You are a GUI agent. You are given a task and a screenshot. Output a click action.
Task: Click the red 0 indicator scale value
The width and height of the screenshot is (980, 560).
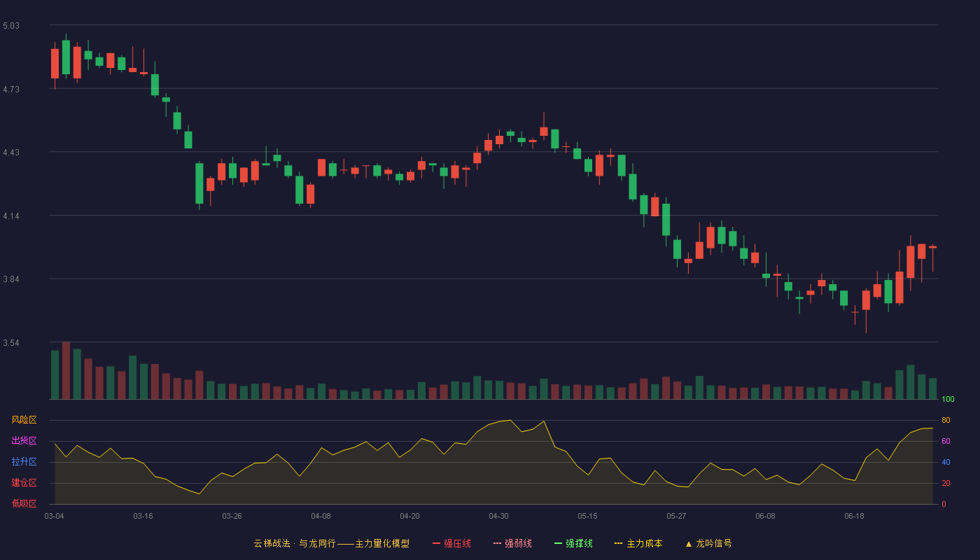(x=944, y=504)
